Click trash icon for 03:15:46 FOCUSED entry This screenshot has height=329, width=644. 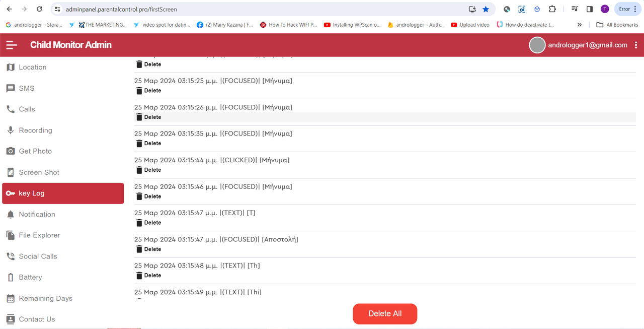pos(139,196)
